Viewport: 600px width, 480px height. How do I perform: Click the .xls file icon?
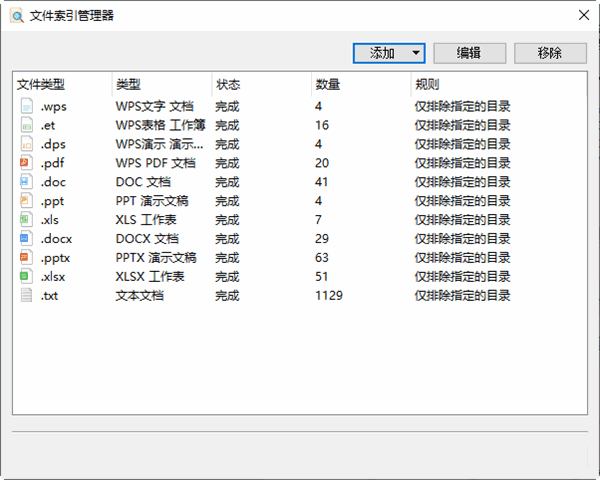pyautogui.click(x=26, y=220)
